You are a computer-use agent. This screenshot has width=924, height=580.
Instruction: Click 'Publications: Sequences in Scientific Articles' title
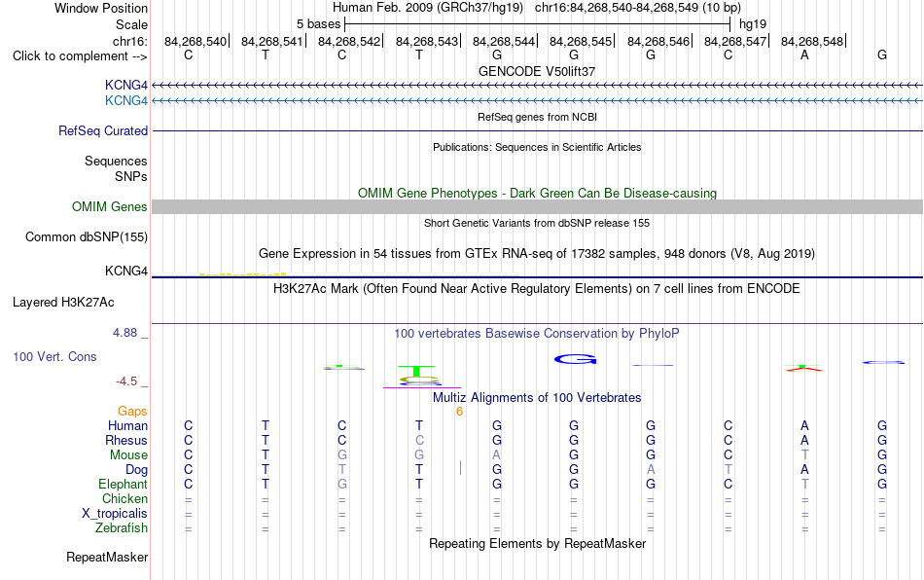click(x=537, y=147)
